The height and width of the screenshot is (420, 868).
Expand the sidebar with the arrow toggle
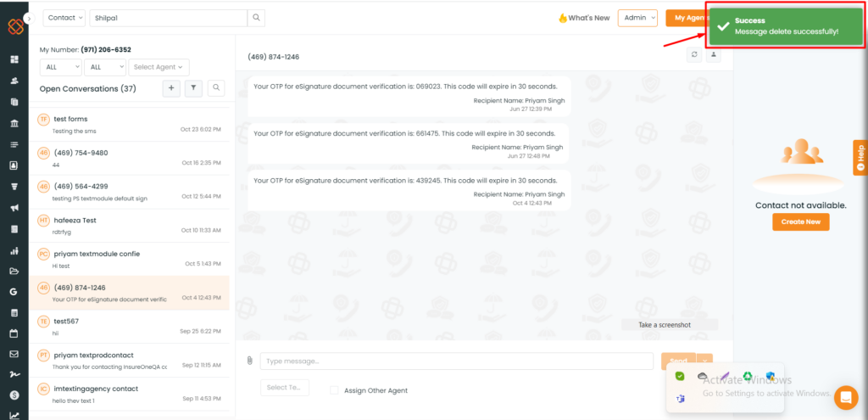click(x=30, y=19)
